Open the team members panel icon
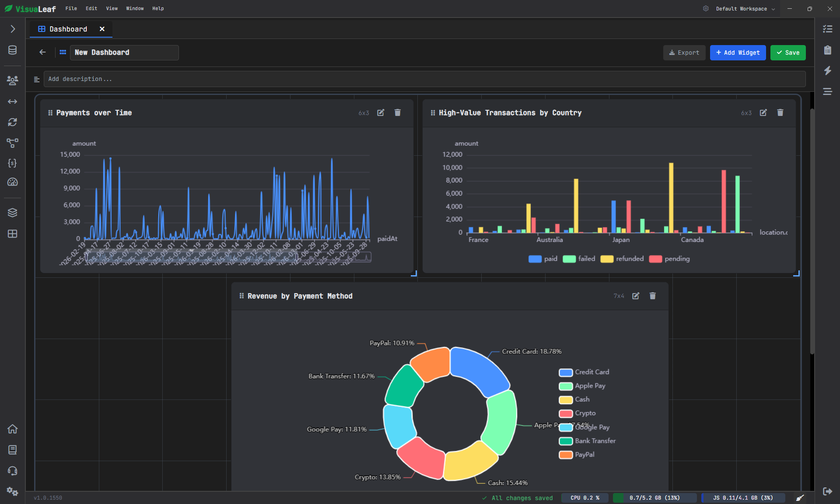840x504 pixels. (12, 80)
